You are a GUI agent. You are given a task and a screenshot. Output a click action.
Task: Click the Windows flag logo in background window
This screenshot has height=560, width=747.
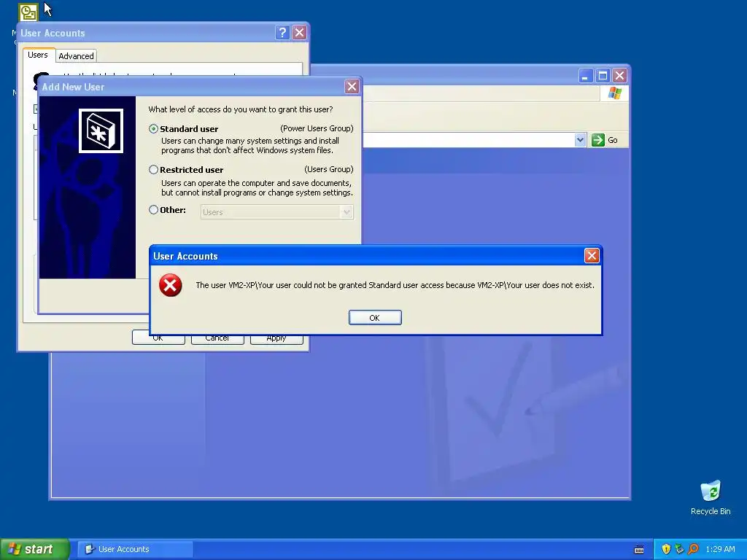614,93
